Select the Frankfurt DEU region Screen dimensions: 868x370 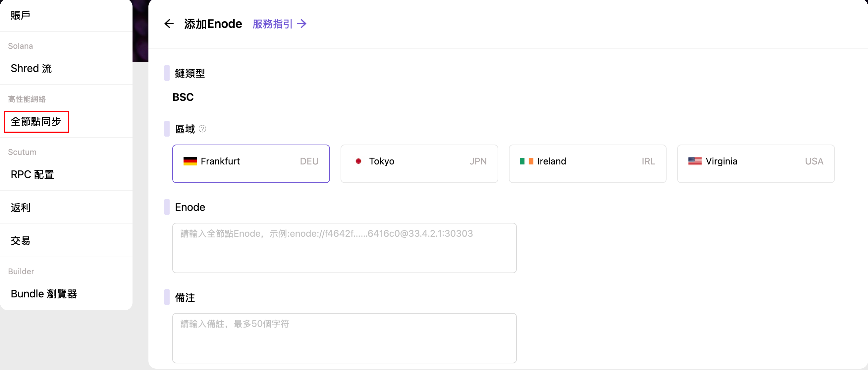pos(251,163)
